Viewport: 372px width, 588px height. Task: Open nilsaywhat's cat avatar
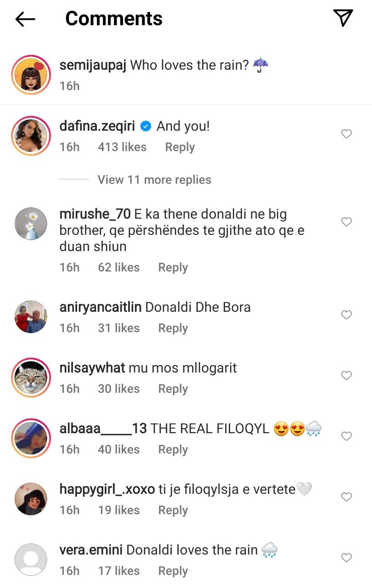pos(31,377)
